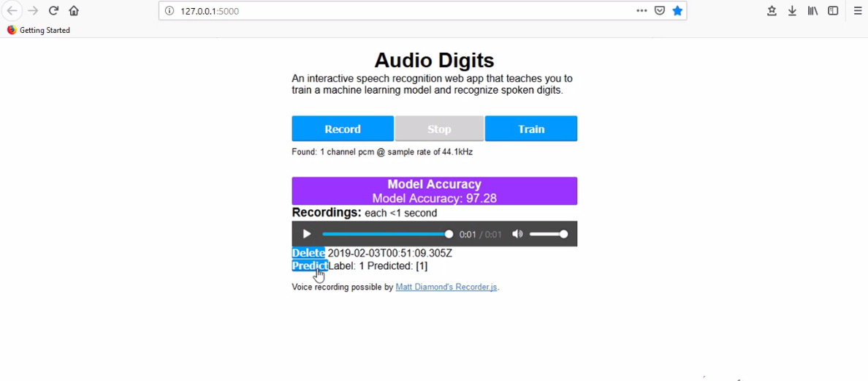
Task: Predict the digit for the recording
Action: point(310,265)
